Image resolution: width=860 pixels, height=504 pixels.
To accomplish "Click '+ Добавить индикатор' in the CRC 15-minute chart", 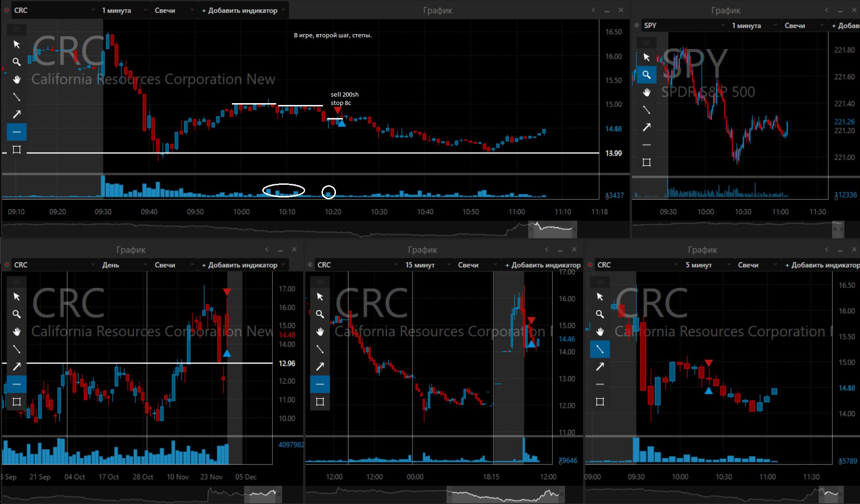I will (543, 265).
